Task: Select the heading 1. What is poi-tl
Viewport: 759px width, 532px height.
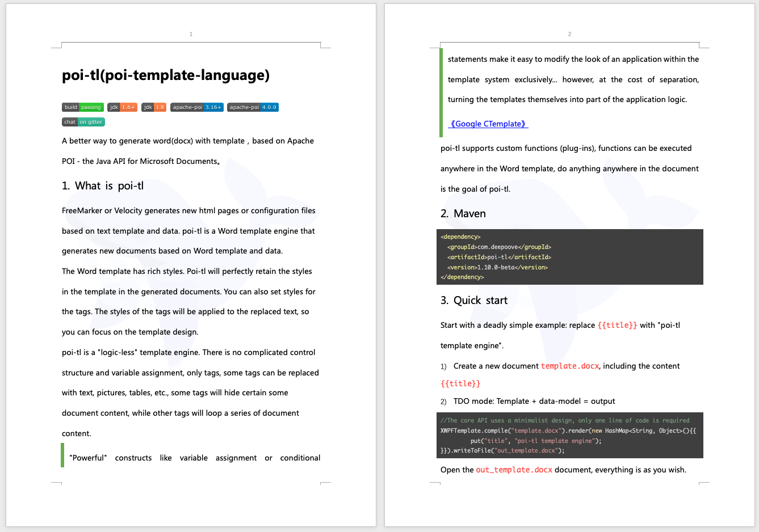Action: [103, 185]
